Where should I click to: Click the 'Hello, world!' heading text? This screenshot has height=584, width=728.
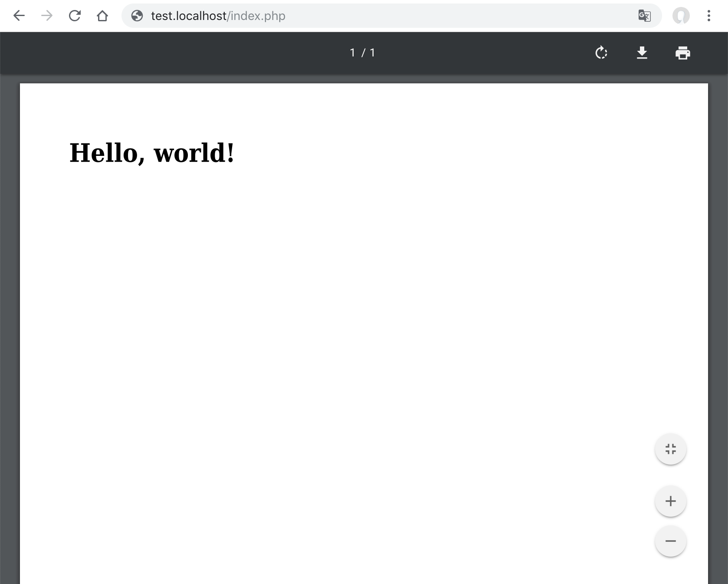click(x=152, y=153)
